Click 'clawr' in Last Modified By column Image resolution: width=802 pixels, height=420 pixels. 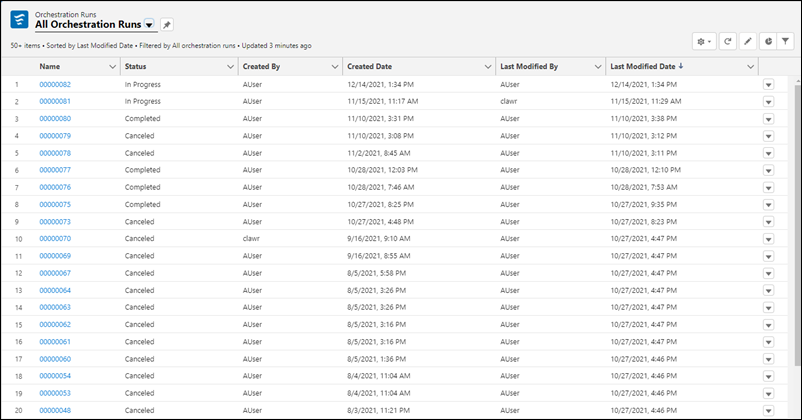508,101
